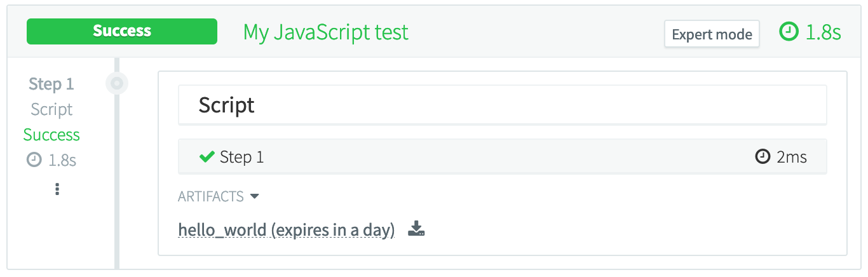Click the clock icon beside 2ms

click(763, 157)
